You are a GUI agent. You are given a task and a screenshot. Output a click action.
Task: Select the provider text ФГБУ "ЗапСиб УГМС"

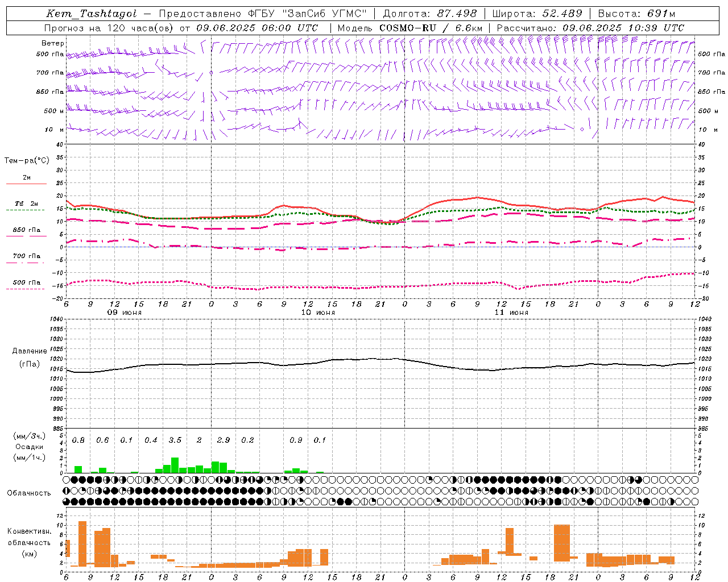(x=308, y=14)
